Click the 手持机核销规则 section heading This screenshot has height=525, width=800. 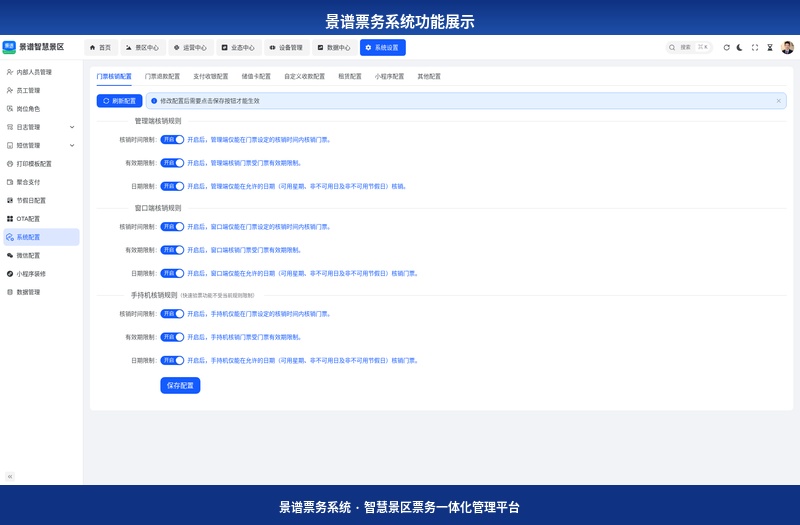(x=154, y=295)
